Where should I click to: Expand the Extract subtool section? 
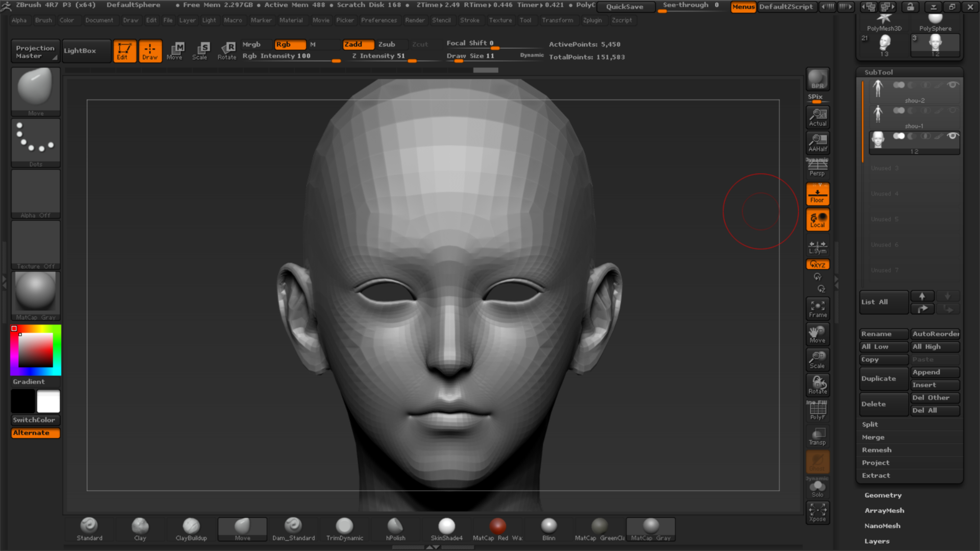pyautogui.click(x=876, y=475)
